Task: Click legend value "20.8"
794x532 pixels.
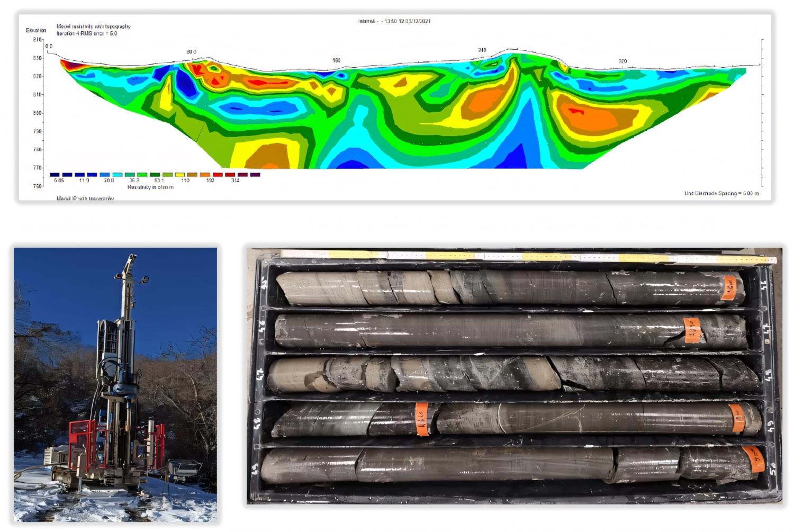Action: point(109,181)
